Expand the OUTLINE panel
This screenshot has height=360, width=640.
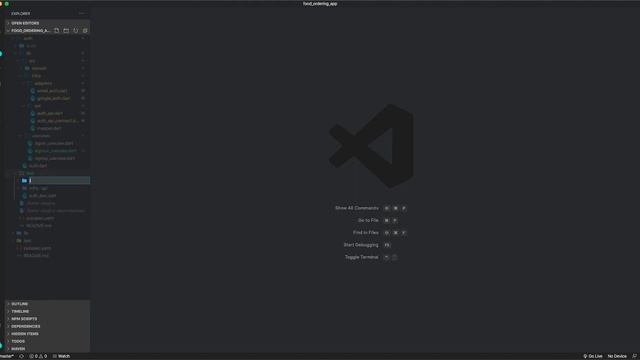coord(48,304)
